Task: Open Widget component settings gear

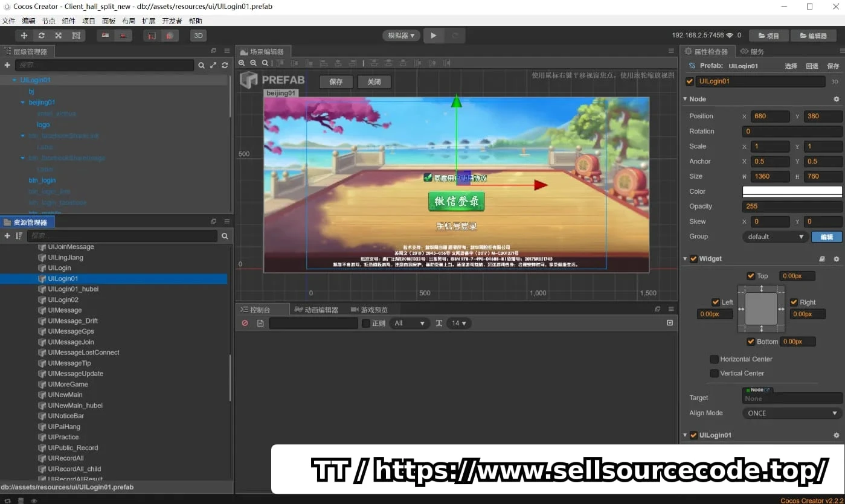Action: coord(837,259)
